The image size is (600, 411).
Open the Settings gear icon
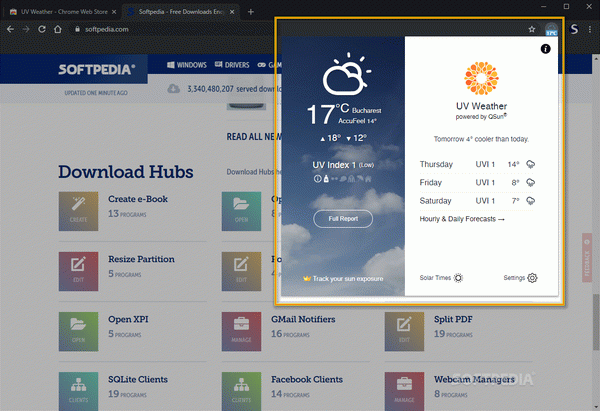[532, 278]
